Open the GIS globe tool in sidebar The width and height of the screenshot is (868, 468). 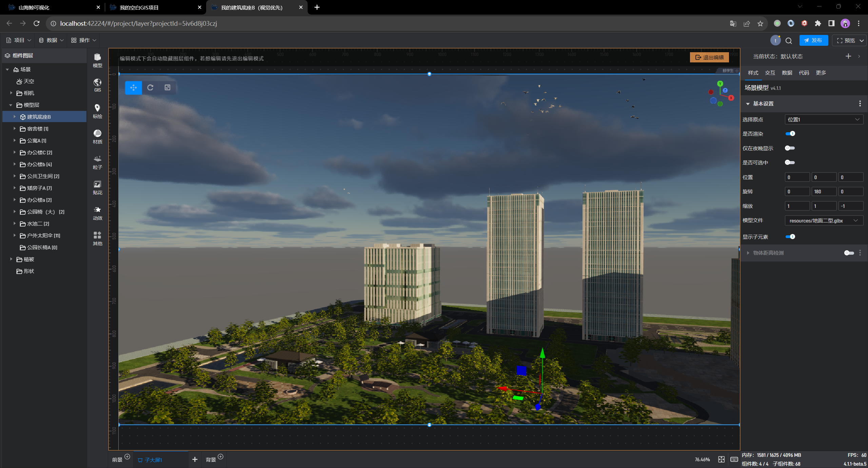click(x=97, y=85)
